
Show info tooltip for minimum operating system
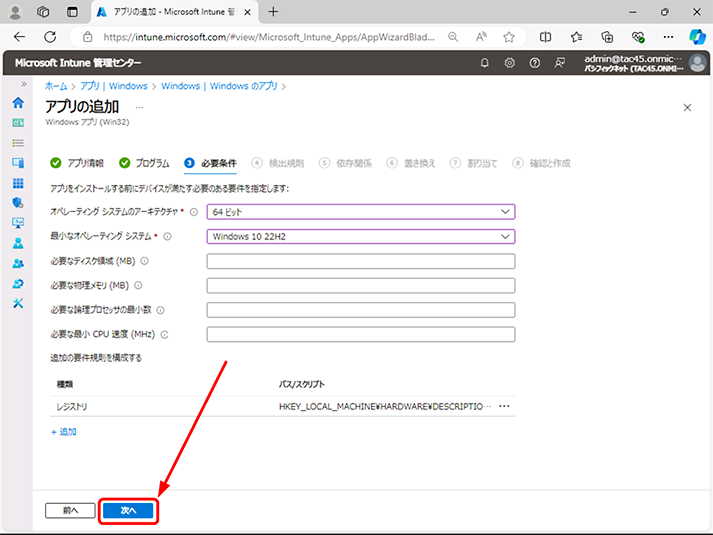tap(167, 236)
